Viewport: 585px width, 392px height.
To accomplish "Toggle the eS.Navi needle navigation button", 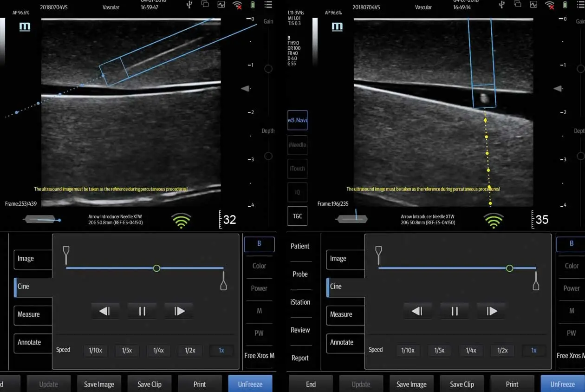I will pos(297,120).
